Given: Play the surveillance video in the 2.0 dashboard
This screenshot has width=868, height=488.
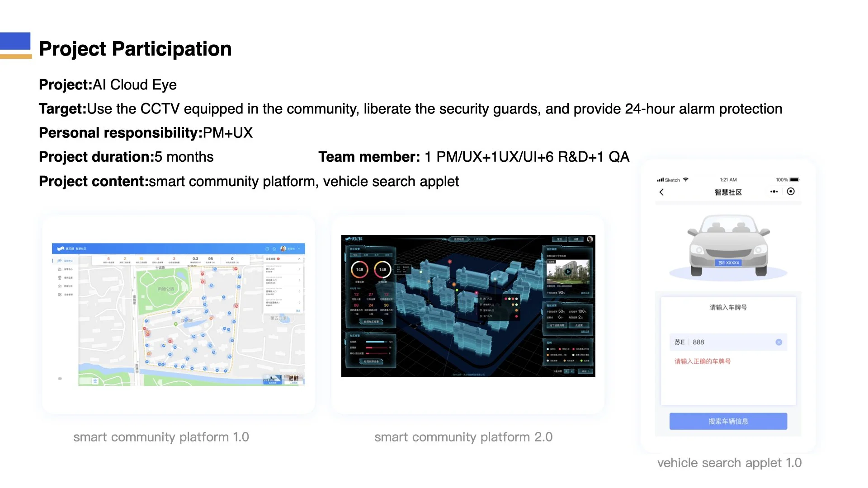Looking at the screenshot, I should [x=568, y=271].
